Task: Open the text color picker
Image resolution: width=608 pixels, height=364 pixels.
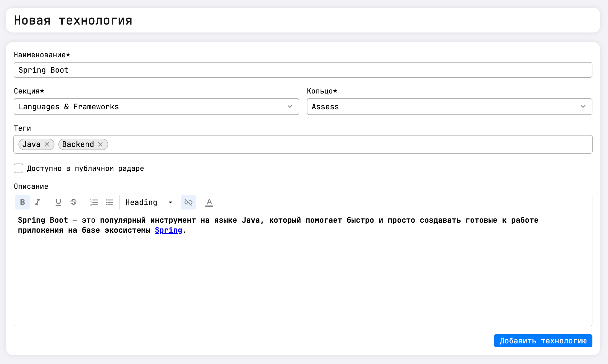Action: point(209,202)
